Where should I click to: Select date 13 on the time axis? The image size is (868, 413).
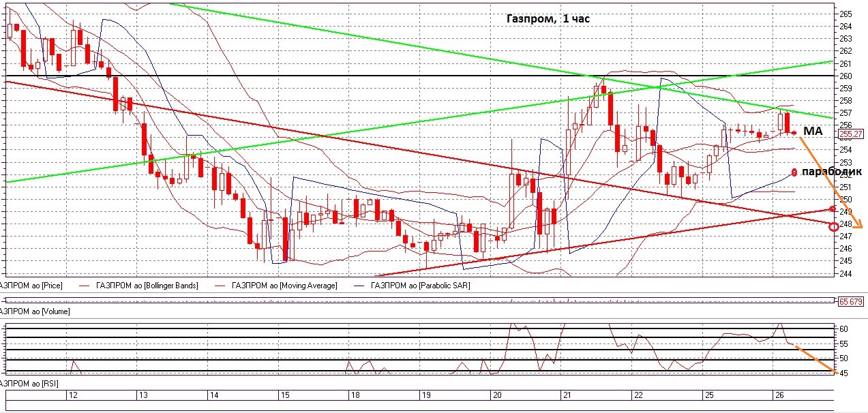point(143,395)
